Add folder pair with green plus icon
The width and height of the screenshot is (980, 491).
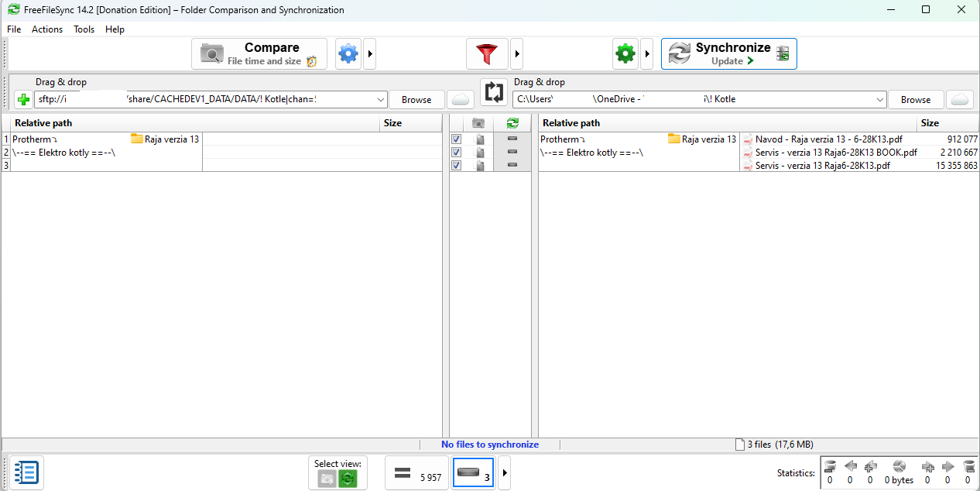click(23, 100)
